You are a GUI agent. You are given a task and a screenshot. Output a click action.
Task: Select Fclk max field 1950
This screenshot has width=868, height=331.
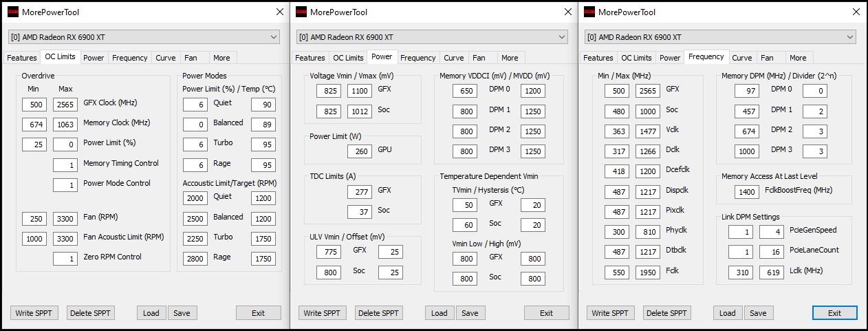[648, 273]
